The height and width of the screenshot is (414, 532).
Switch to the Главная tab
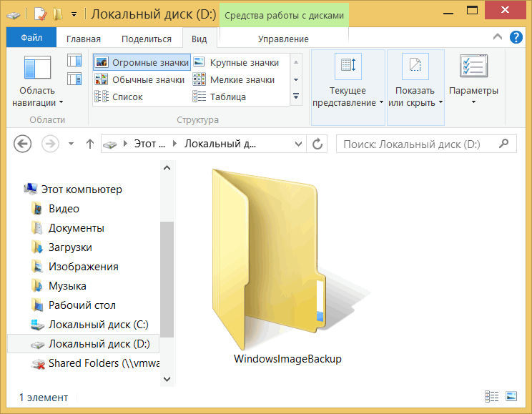point(84,39)
